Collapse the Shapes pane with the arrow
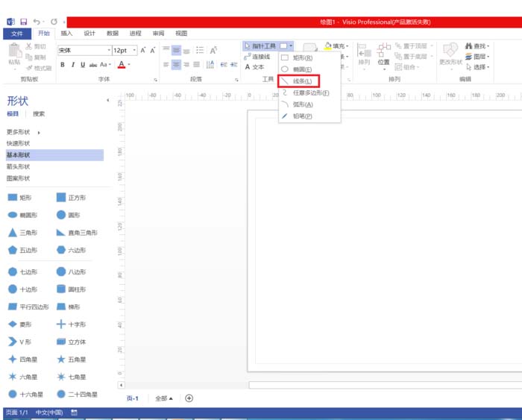Viewport: 522px width, 420px height. tap(107, 100)
